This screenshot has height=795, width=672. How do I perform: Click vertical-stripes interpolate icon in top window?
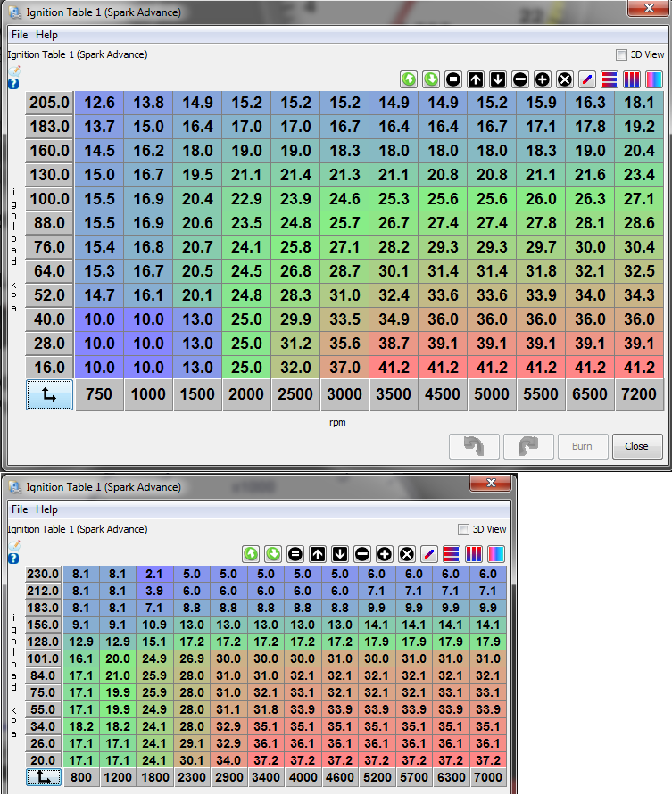coord(632,79)
